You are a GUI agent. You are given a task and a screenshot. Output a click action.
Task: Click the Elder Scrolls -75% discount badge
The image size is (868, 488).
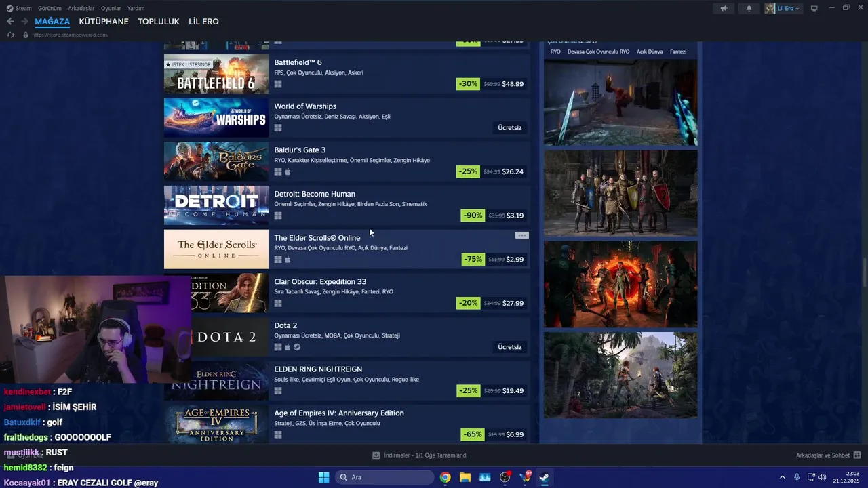click(472, 260)
